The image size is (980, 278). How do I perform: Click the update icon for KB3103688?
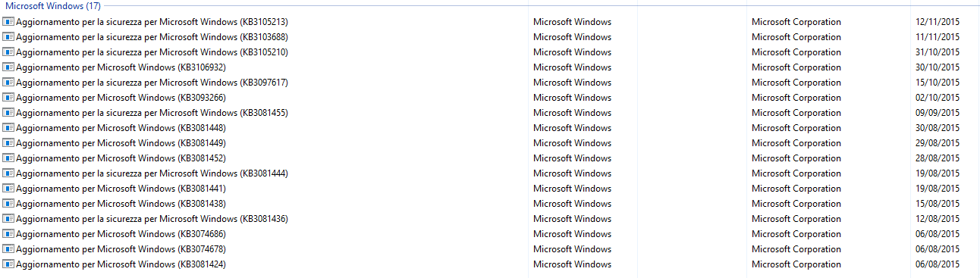pos(8,37)
